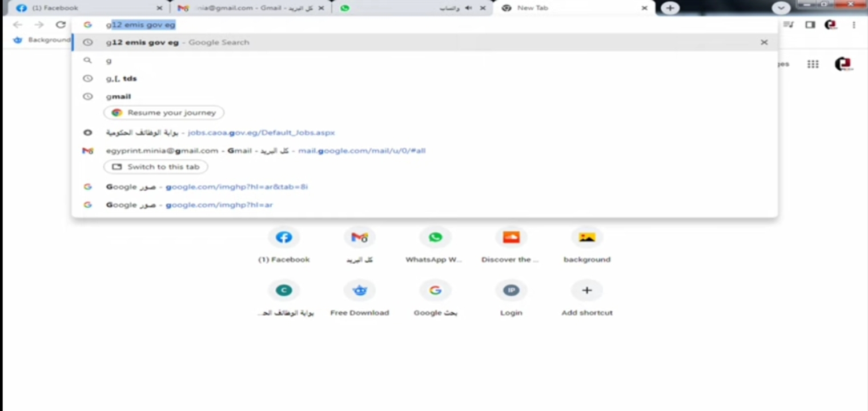
Task: Open the egyprint.minia@gmail.com Gmail suggestion
Action: click(425, 151)
